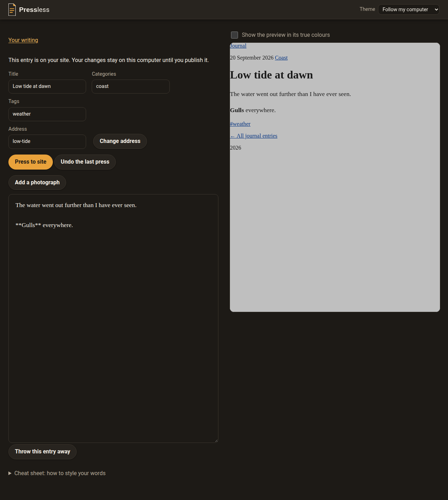
Task: Follow the Coast category link in preview
Action: click(281, 58)
